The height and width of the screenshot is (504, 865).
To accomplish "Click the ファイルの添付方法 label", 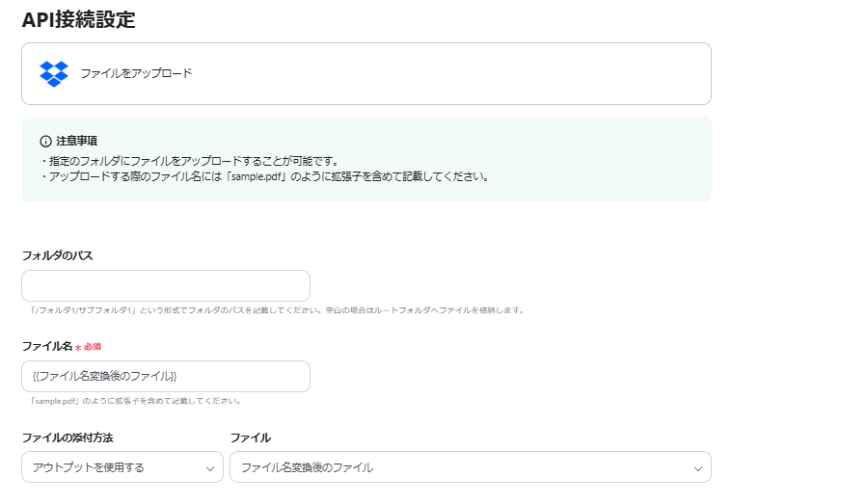I will pyautogui.click(x=68, y=438).
